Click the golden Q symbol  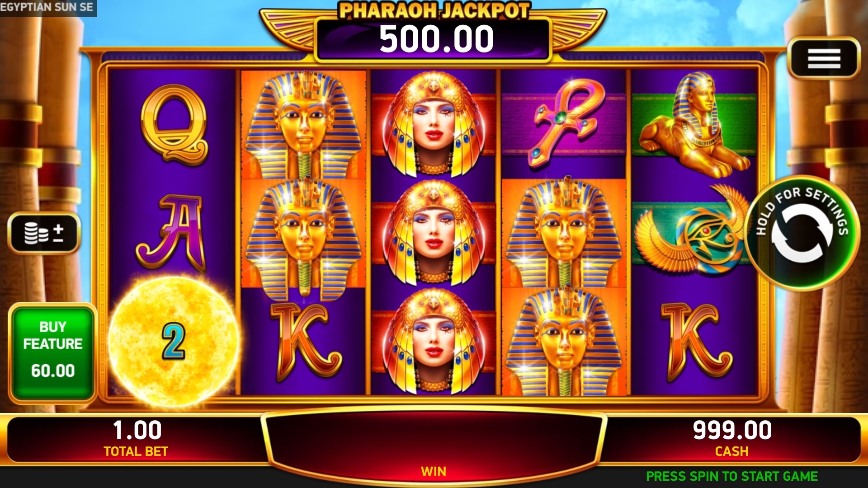pos(174,124)
